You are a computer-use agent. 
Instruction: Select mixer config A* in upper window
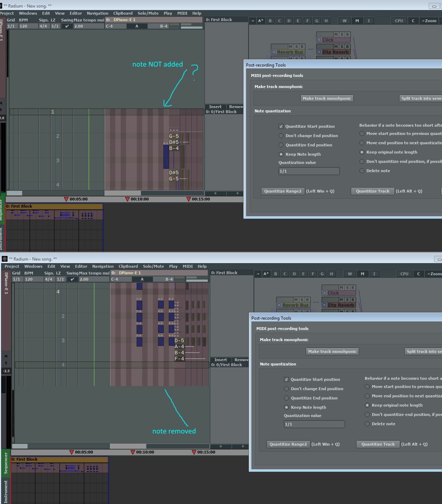pyautogui.click(x=261, y=21)
